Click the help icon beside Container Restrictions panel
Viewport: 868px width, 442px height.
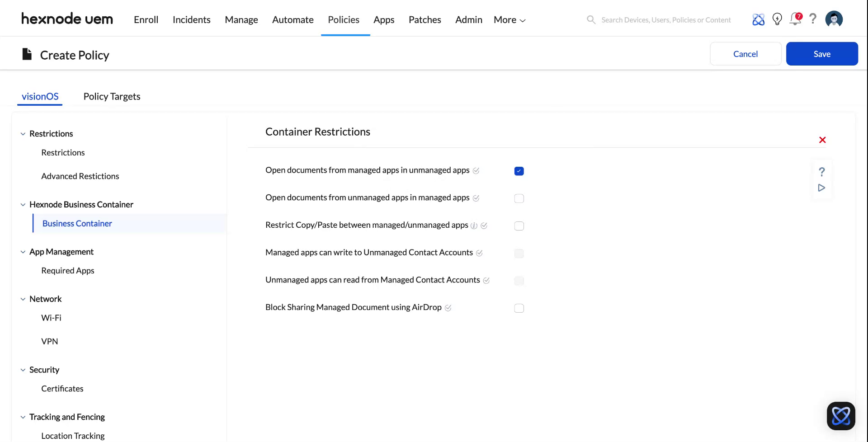pyautogui.click(x=822, y=172)
